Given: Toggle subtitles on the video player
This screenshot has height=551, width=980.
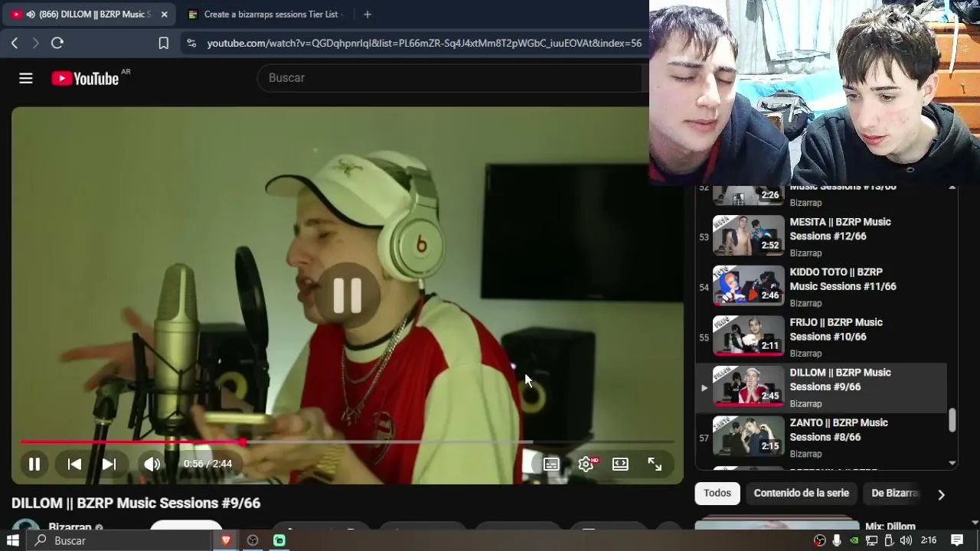Looking at the screenshot, I should (x=551, y=464).
